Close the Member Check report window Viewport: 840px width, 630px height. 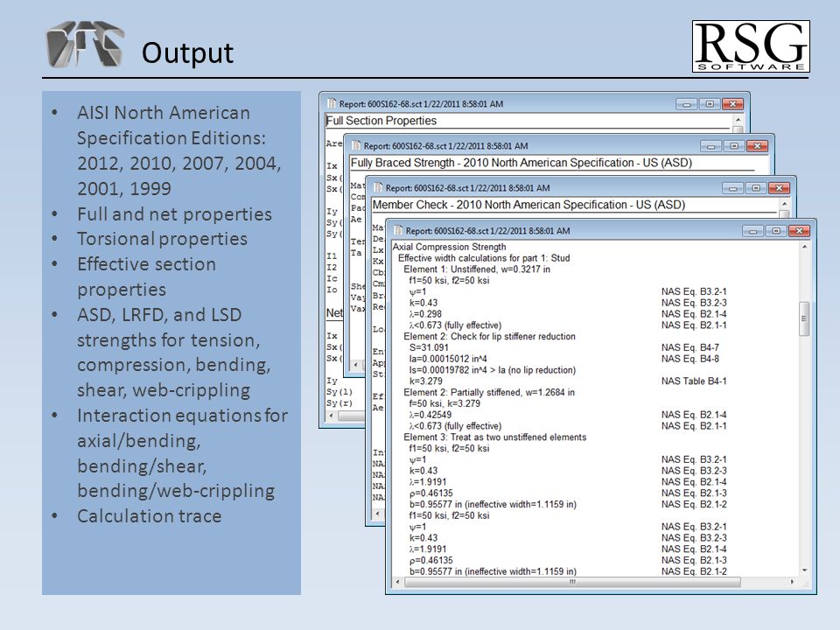point(779,188)
